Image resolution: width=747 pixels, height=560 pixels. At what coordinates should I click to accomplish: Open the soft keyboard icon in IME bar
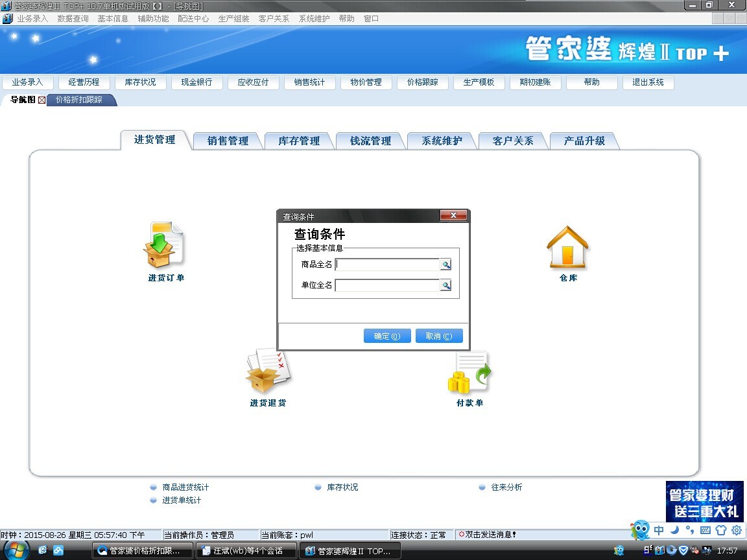[705, 530]
